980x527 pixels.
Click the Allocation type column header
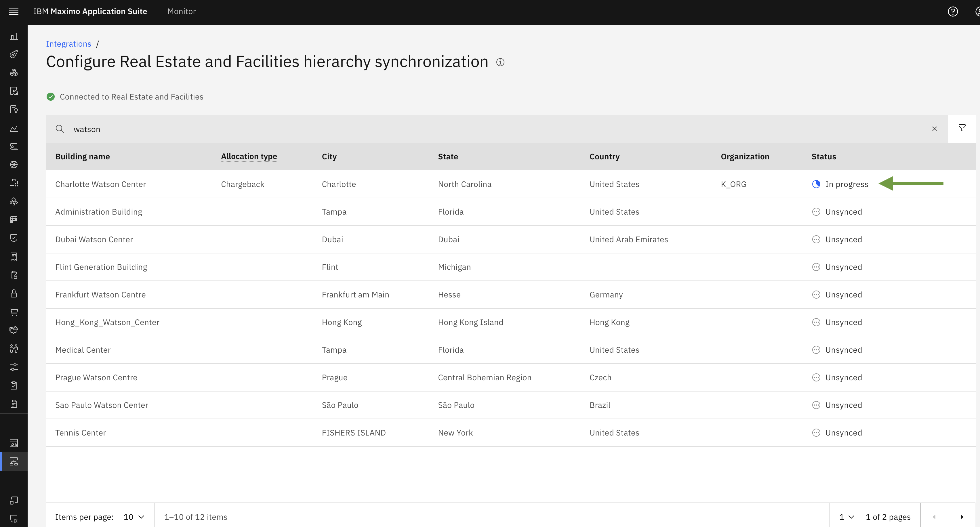(249, 156)
